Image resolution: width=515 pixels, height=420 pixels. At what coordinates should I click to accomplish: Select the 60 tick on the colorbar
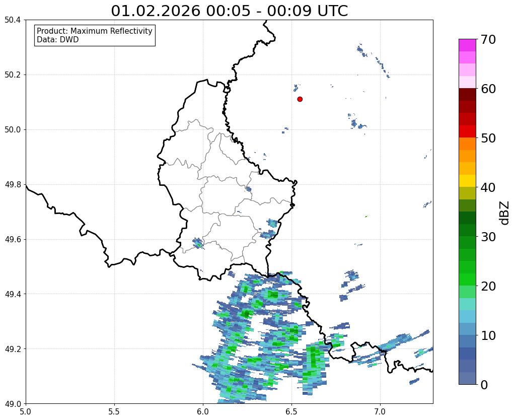click(x=488, y=89)
